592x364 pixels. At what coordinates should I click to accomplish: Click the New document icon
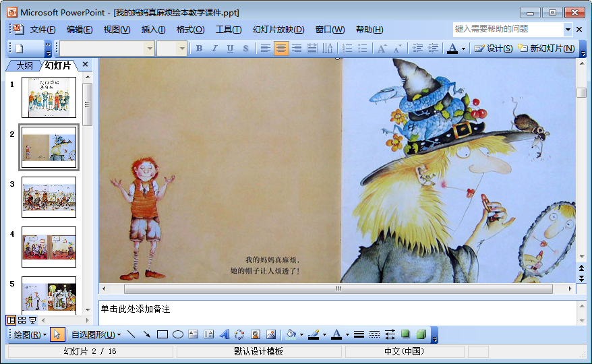20,49
